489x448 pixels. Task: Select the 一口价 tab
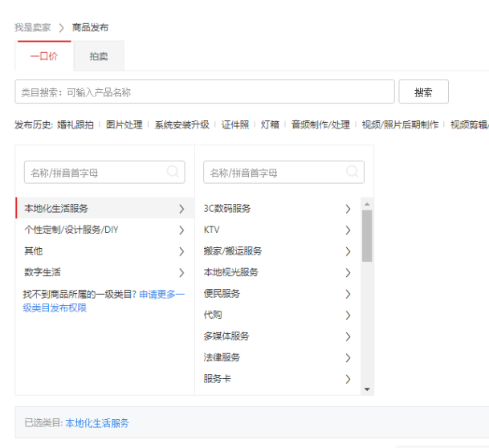[43, 56]
